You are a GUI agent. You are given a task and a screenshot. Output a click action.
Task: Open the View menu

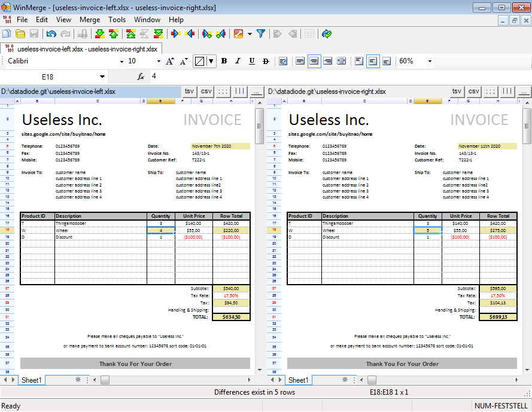coord(63,20)
